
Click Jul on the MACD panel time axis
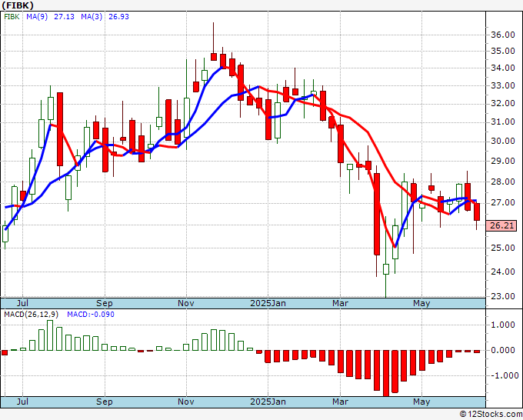coord(22,402)
